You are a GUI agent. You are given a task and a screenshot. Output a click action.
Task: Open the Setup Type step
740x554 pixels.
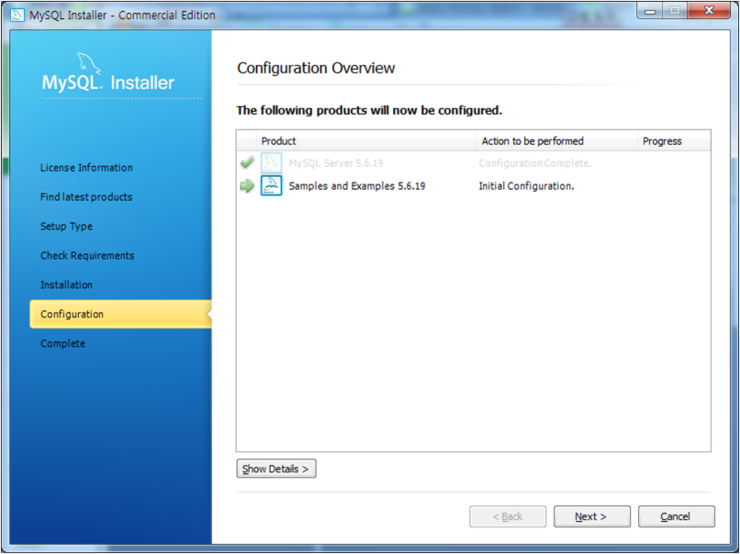tap(67, 227)
